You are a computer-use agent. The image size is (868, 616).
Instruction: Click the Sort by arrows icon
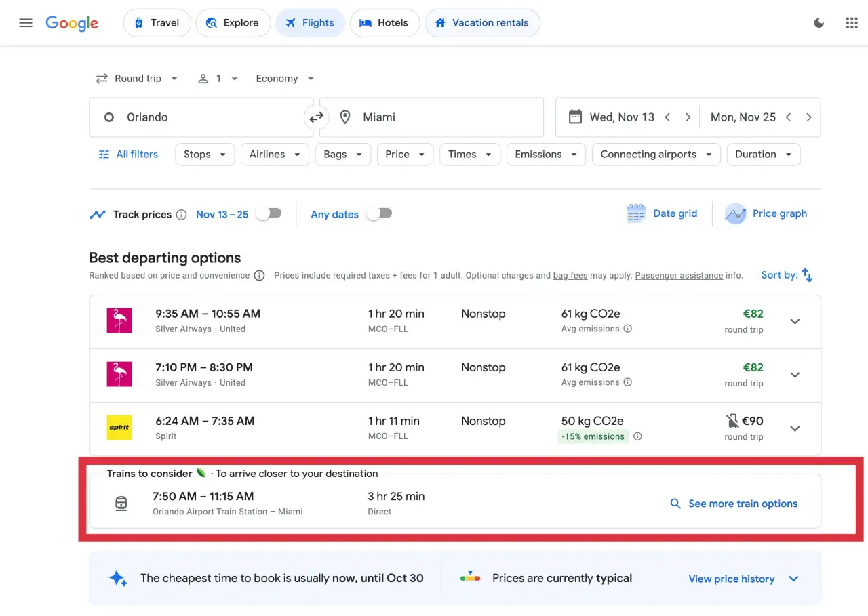pyautogui.click(x=807, y=275)
